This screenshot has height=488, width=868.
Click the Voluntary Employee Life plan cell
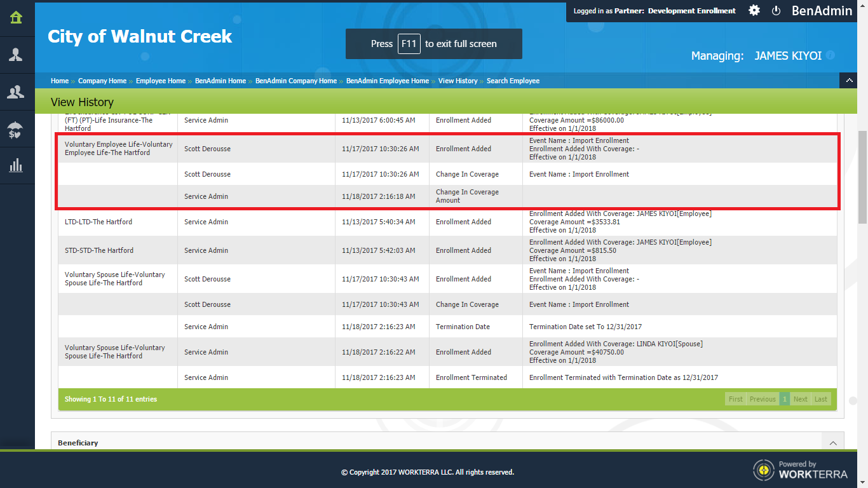118,149
